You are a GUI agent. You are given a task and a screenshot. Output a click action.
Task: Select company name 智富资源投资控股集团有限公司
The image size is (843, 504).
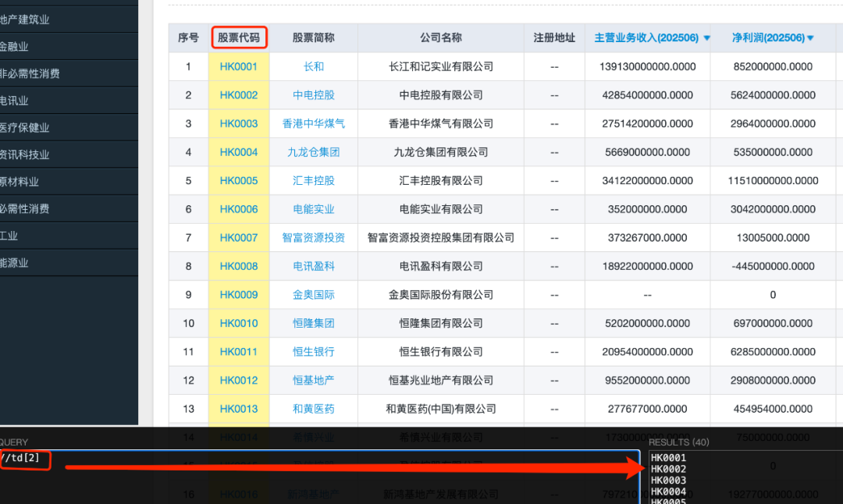441,237
